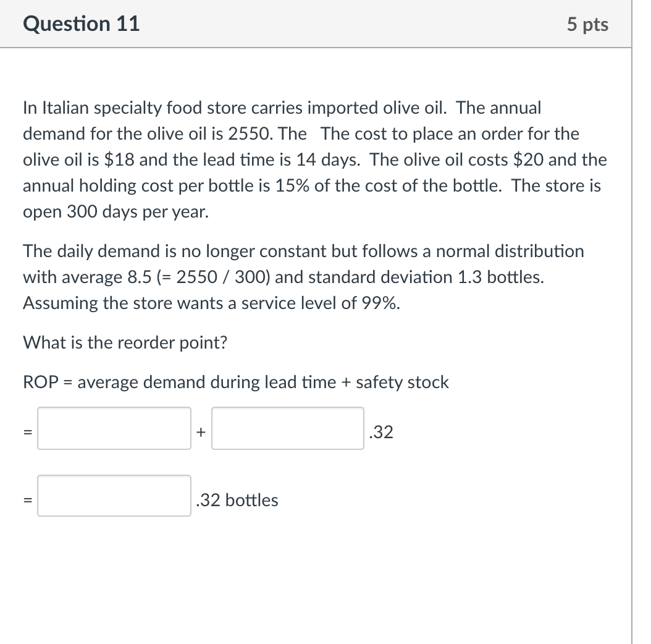This screenshot has width=651, height=644.
Task: Click the first answer box after the equals sign
Action: (114, 428)
